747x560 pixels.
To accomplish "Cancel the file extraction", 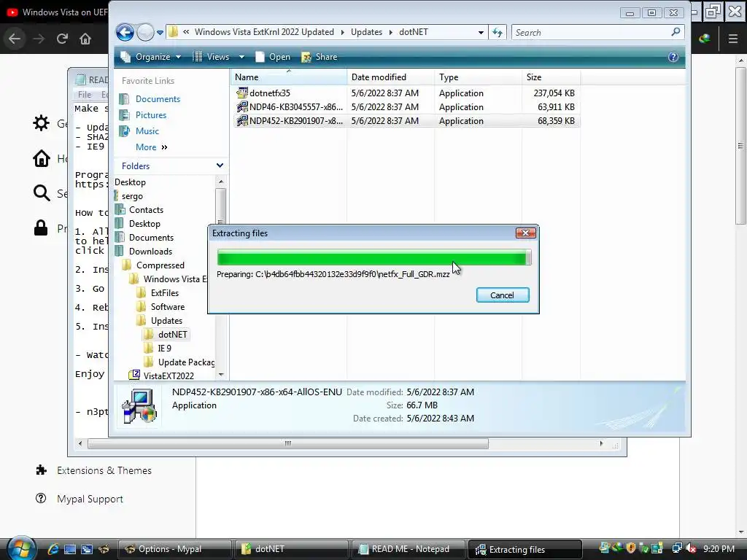I will pyautogui.click(x=502, y=295).
